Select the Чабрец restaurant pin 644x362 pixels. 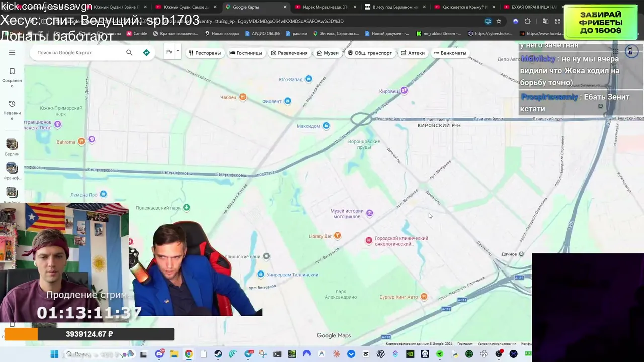243,97
